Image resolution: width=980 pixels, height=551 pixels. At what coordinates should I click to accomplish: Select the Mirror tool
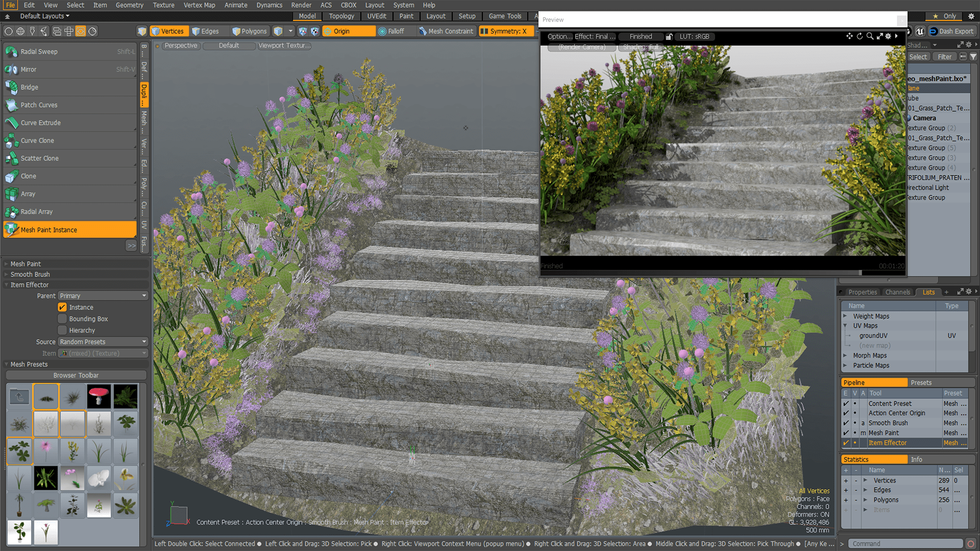click(29, 69)
